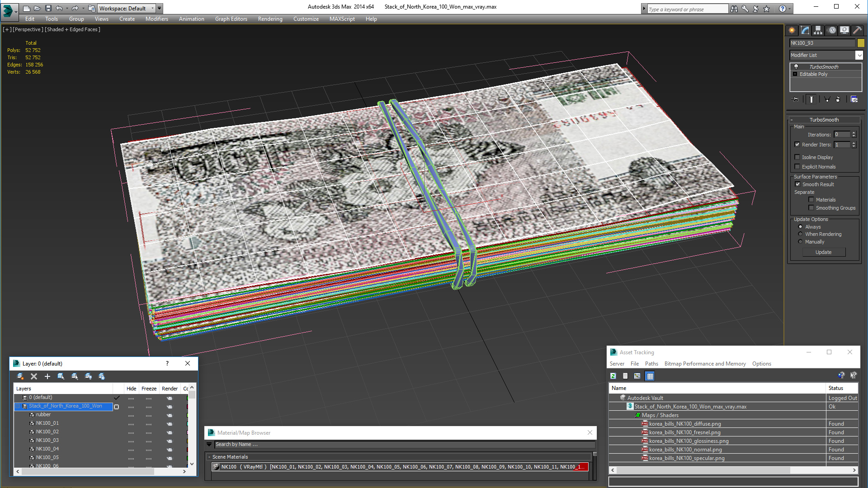
Task: Open Configure Modifier Sets icon
Action: point(854,99)
